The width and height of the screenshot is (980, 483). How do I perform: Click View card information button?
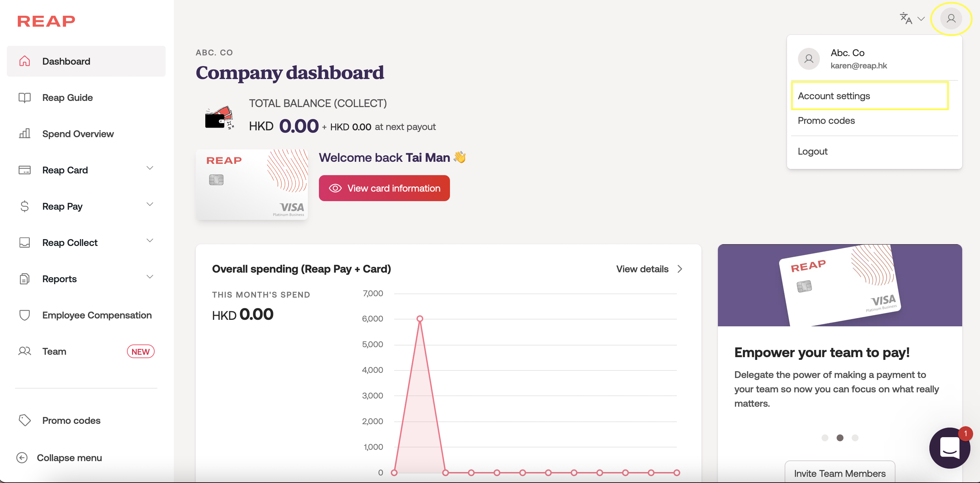(x=384, y=188)
